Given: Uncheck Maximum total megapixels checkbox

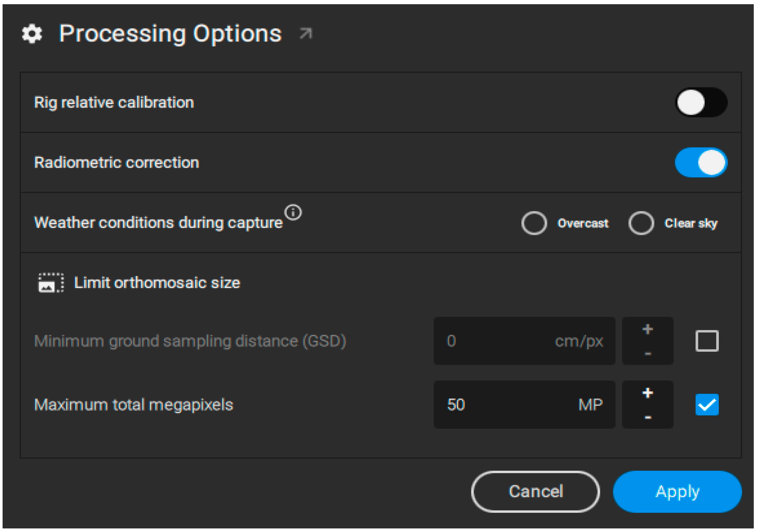Looking at the screenshot, I should (707, 405).
